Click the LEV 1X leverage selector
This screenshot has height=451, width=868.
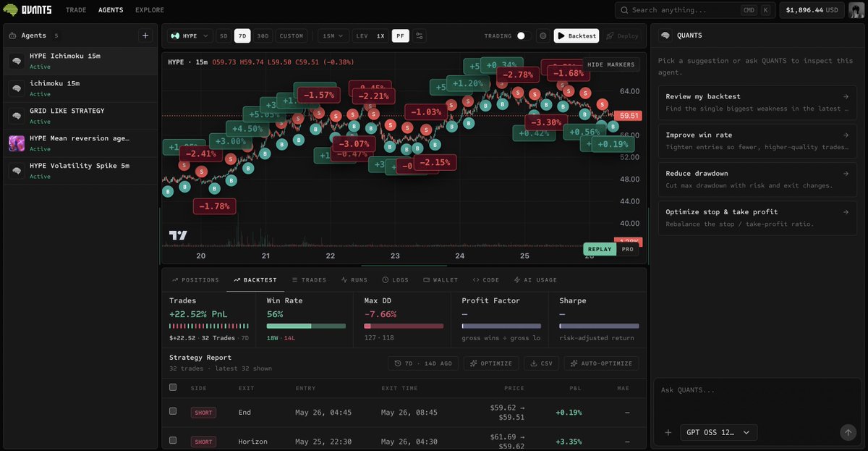(x=370, y=35)
